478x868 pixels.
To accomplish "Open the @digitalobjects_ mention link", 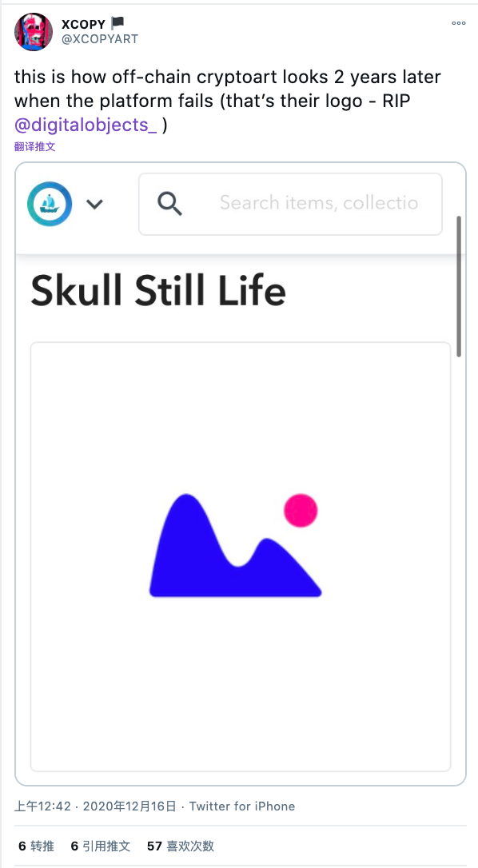I will click(86, 125).
